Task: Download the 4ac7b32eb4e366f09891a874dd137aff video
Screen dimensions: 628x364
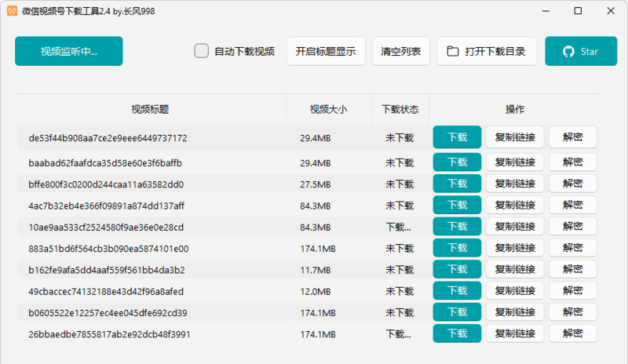Action: [x=457, y=206]
